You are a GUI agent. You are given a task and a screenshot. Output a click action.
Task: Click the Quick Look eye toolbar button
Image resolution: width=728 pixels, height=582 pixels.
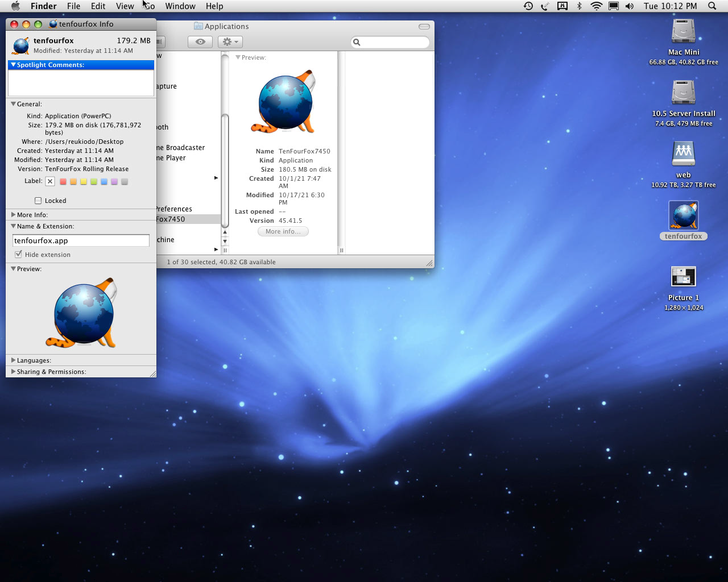(200, 42)
